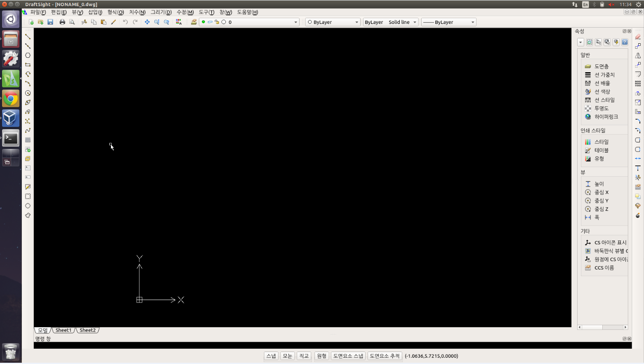
Task: Select the Spline drawing tool
Action: click(28, 131)
